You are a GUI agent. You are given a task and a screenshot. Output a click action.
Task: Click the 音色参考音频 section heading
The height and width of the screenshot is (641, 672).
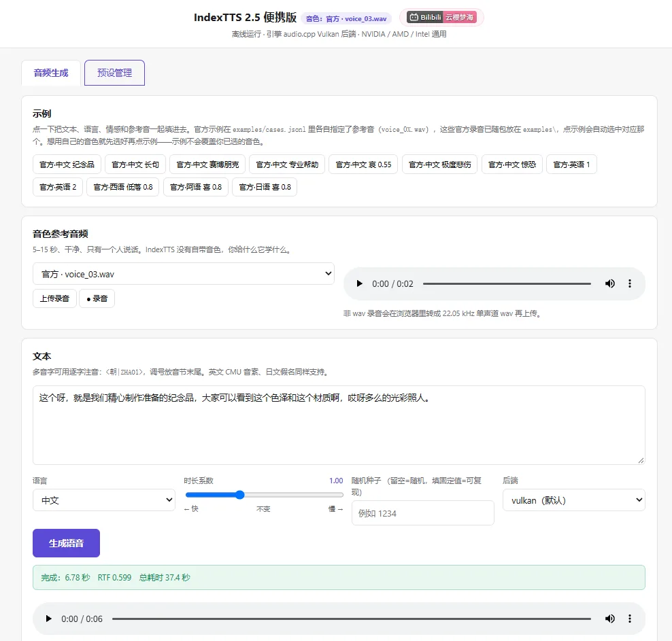coord(61,234)
